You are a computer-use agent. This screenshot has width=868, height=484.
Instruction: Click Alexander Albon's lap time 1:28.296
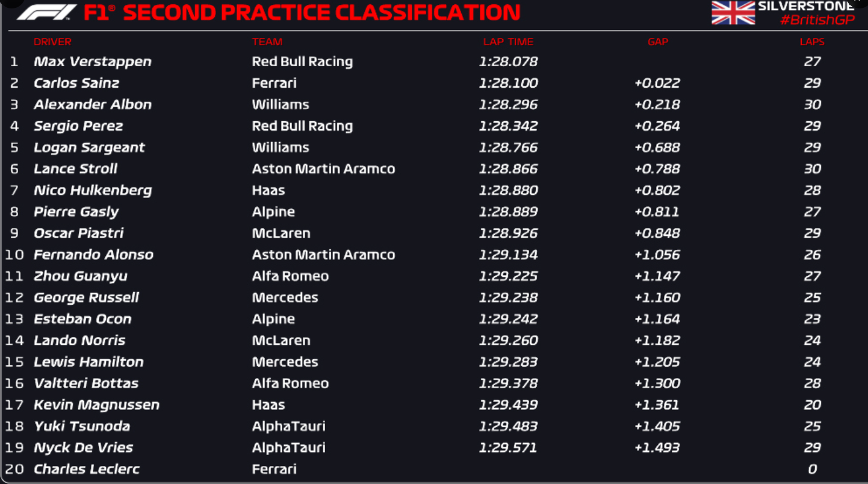[x=509, y=105]
